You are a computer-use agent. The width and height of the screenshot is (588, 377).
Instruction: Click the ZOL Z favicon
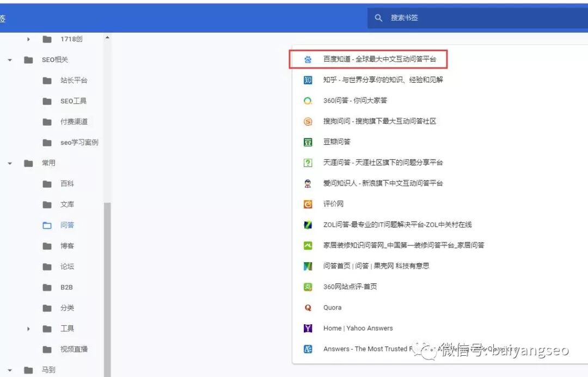click(308, 225)
